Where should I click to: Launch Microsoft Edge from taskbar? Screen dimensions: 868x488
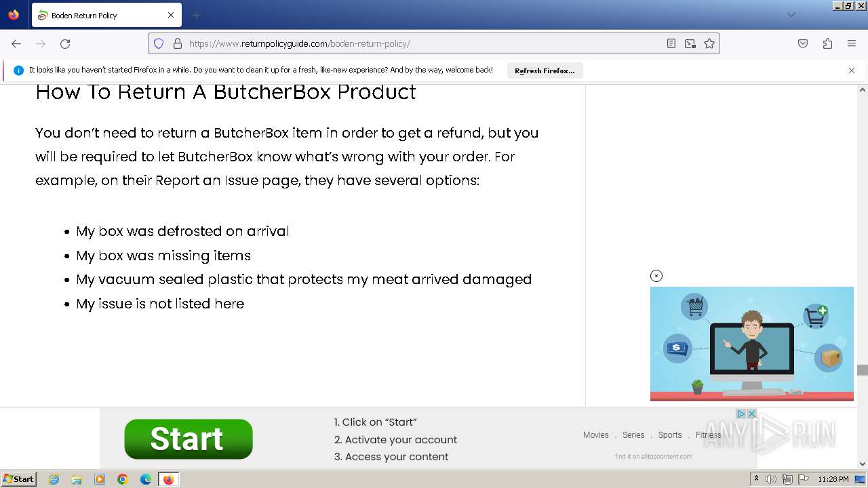tap(146, 479)
